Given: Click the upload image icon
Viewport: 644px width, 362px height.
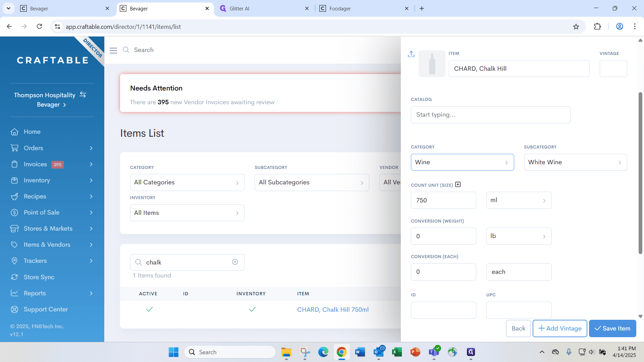Looking at the screenshot, I should coord(411,54).
